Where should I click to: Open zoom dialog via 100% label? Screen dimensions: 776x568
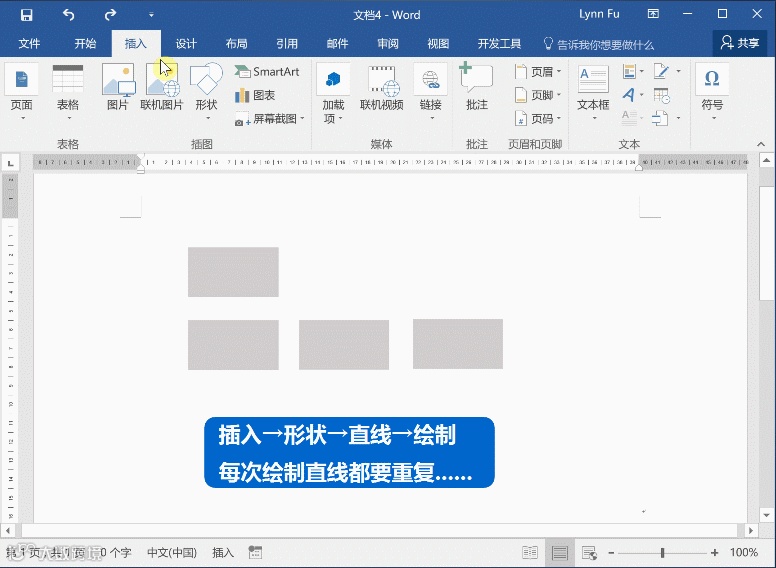click(743, 553)
